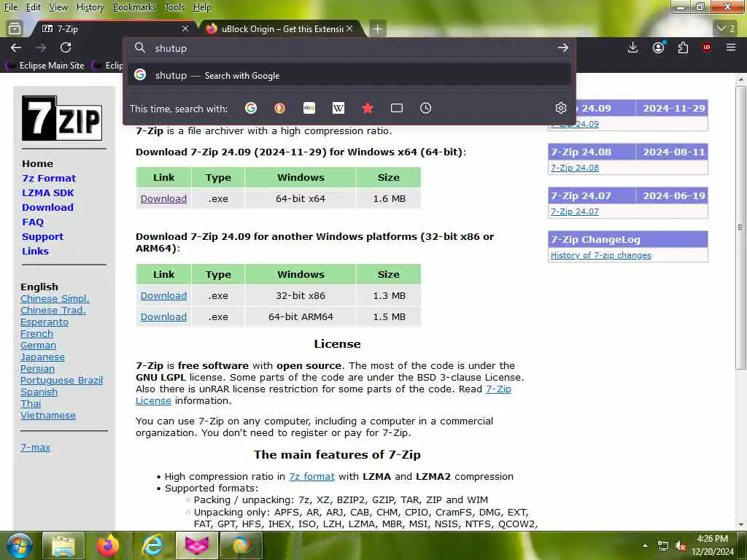
Task: Click the network tray icon
Action: [x=662, y=546]
